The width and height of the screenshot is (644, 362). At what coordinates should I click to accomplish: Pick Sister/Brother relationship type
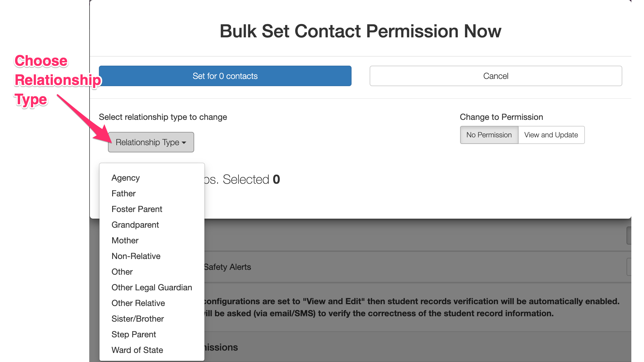coord(137,319)
